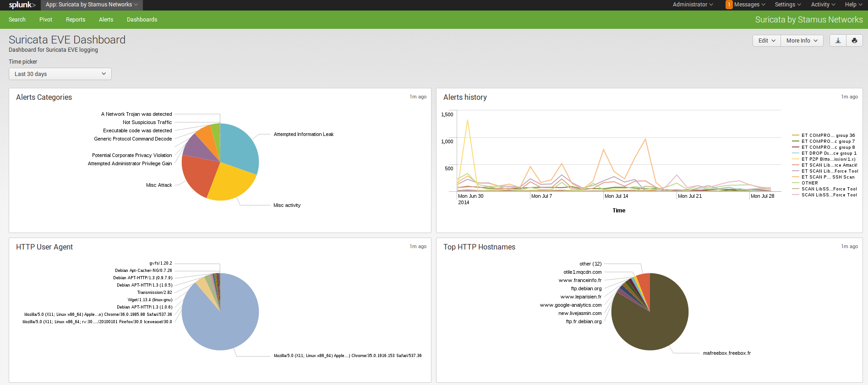
Task: Click the Alerts history panel title
Action: (465, 98)
